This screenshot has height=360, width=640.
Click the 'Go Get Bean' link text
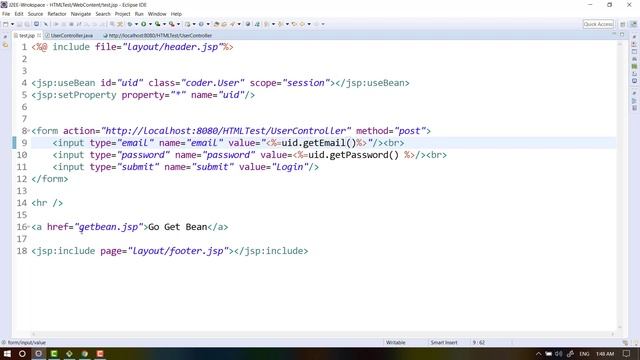[x=178, y=227]
